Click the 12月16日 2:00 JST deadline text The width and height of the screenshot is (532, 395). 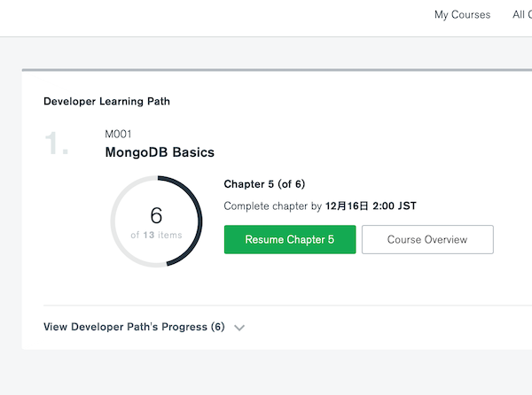tap(371, 206)
